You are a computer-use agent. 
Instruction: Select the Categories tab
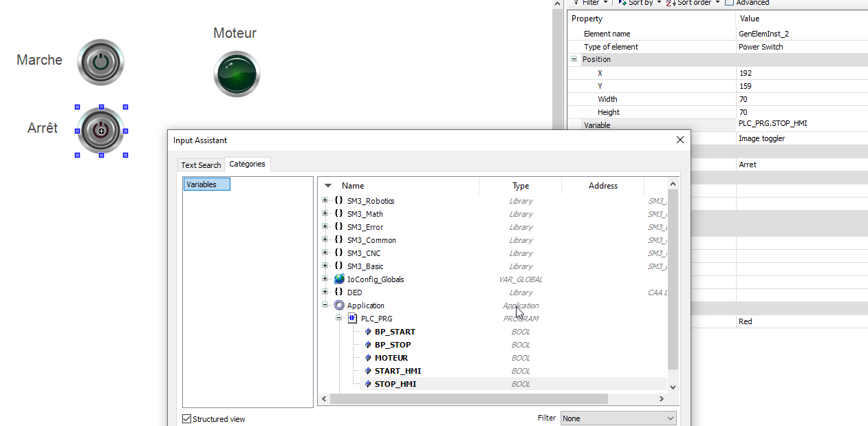click(247, 164)
